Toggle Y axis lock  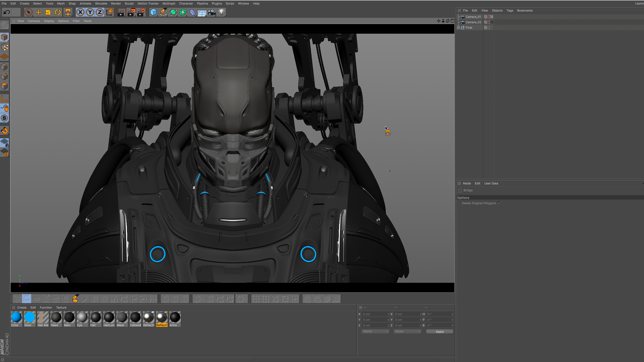90,12
